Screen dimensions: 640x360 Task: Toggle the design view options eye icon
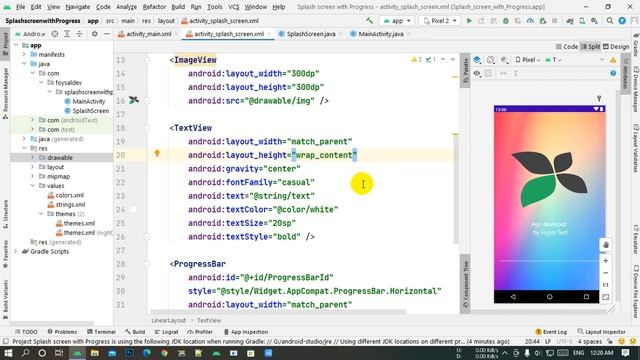click(477, 73)
